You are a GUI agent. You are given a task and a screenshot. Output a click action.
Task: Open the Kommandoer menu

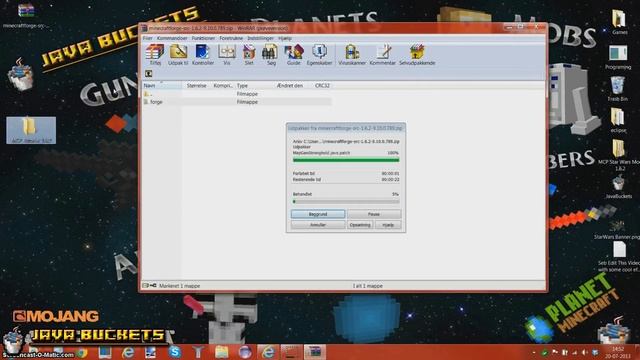point(172,38)
